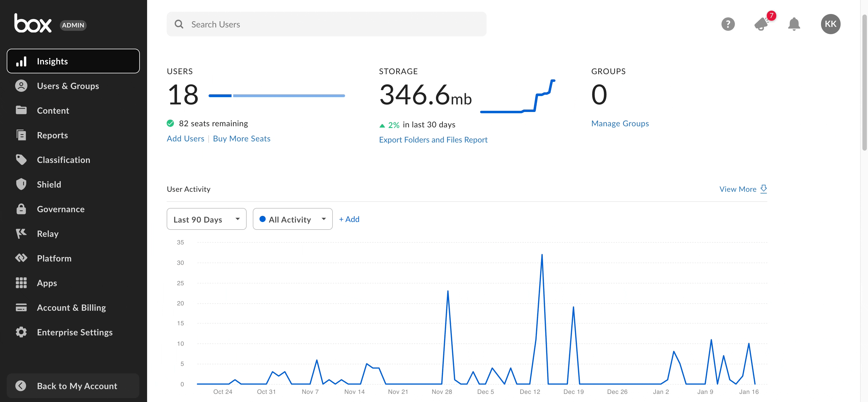Go to Reports in the sidebar
The image size is (868, 402).
52,135
